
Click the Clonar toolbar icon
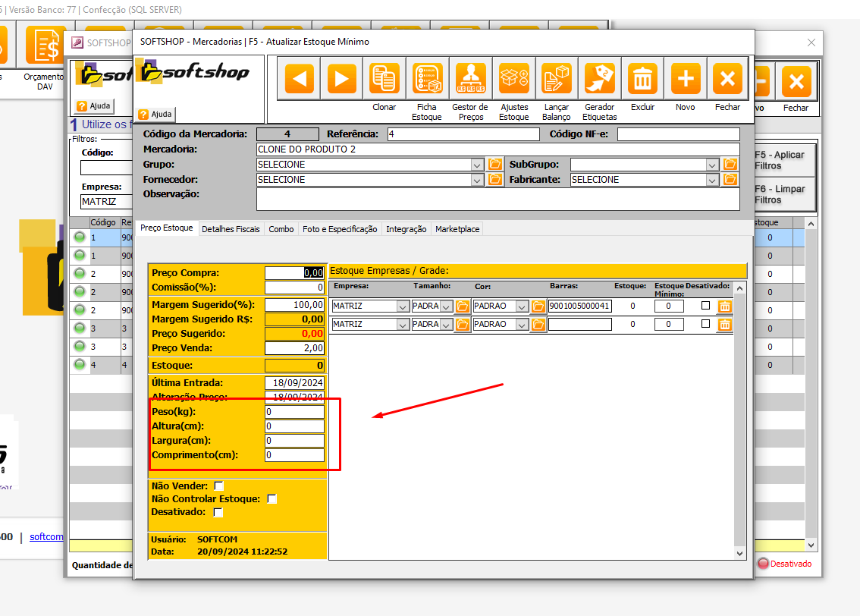[x=384, y=79]
